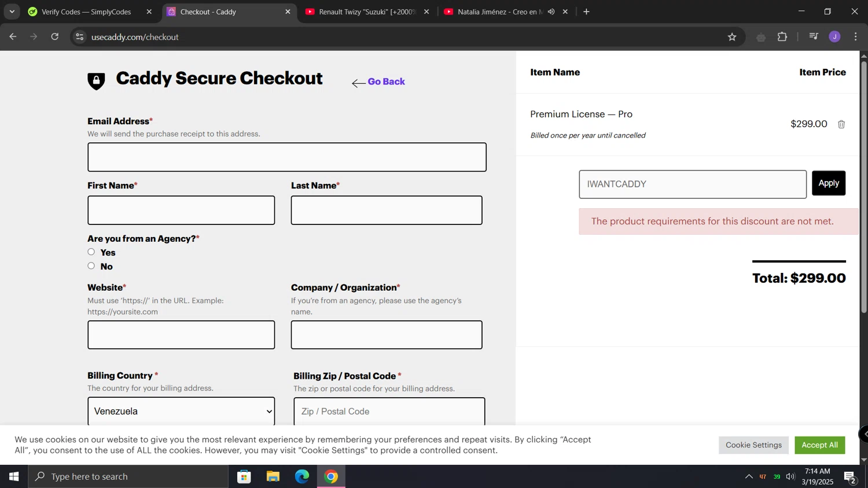Open Microsoft Store from taskbar

point(244,476)
